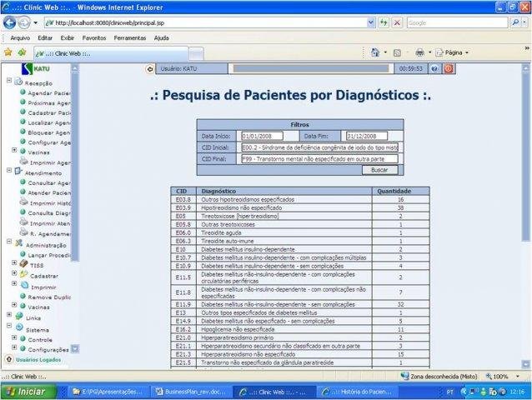Click the Data Fim date field
532x400 pixels.
pyautogui.click(x=367, y=136)
